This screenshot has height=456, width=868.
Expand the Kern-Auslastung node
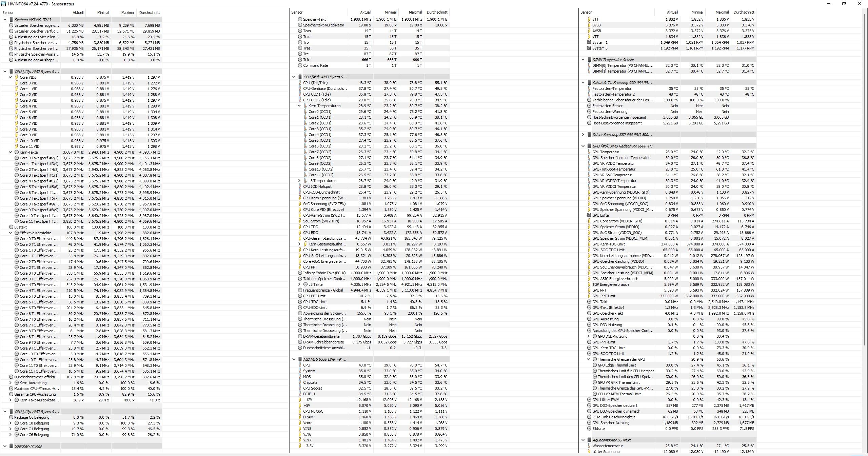[11, 383]
